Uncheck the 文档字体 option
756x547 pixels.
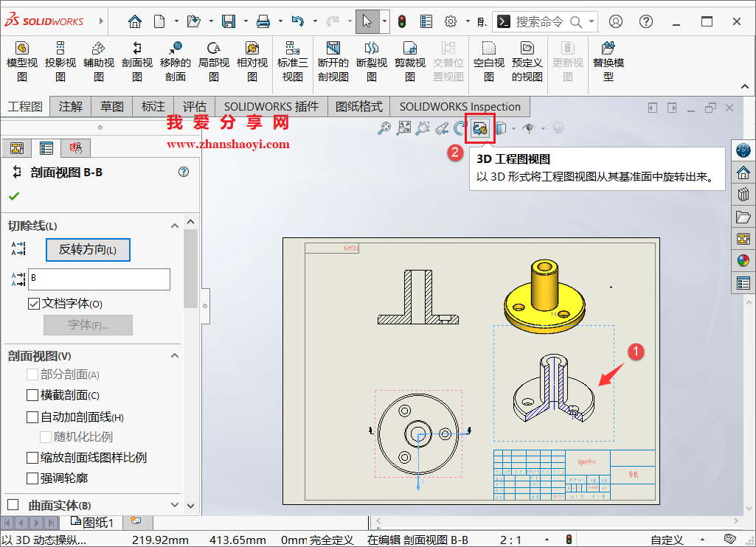[x=34, y=304]
